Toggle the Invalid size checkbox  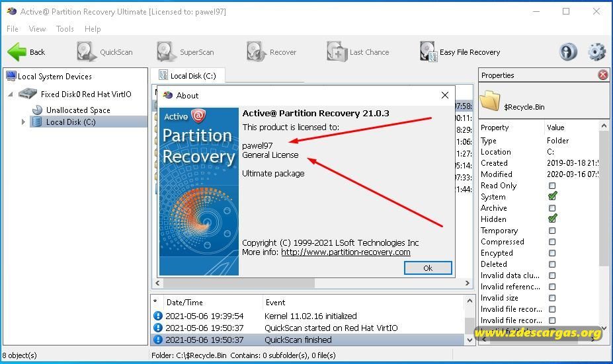pos(552,298)
